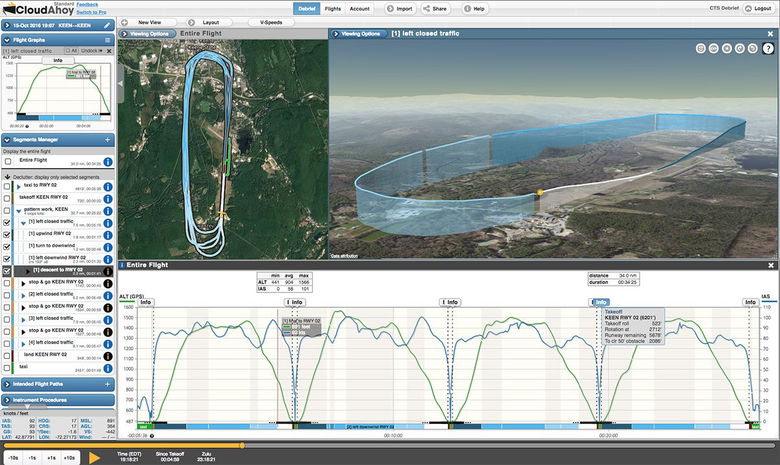The height and width of the screenshot is (465, 780).
Task: Open the Account tab
Action: tap(359, 8)
